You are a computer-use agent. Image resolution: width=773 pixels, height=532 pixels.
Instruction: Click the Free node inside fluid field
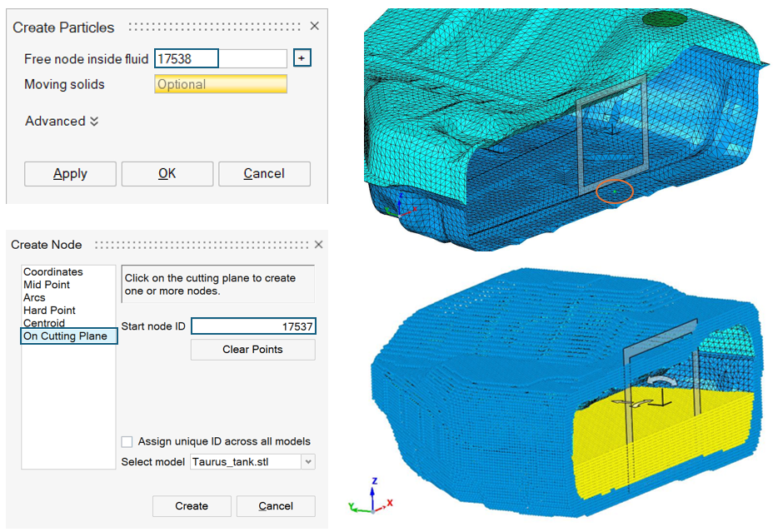(221, 58)
